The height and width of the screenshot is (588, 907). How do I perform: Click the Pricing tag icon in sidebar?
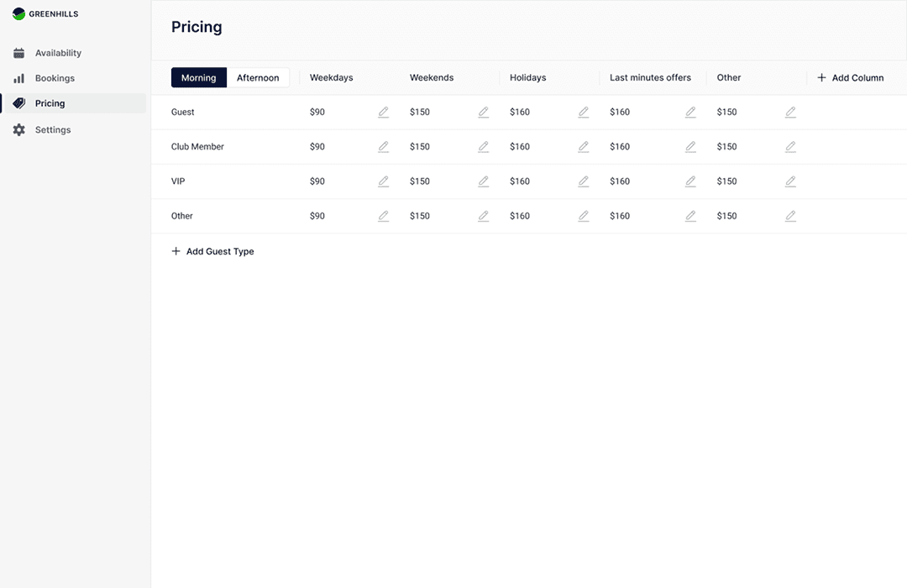[x=18, y=103]
